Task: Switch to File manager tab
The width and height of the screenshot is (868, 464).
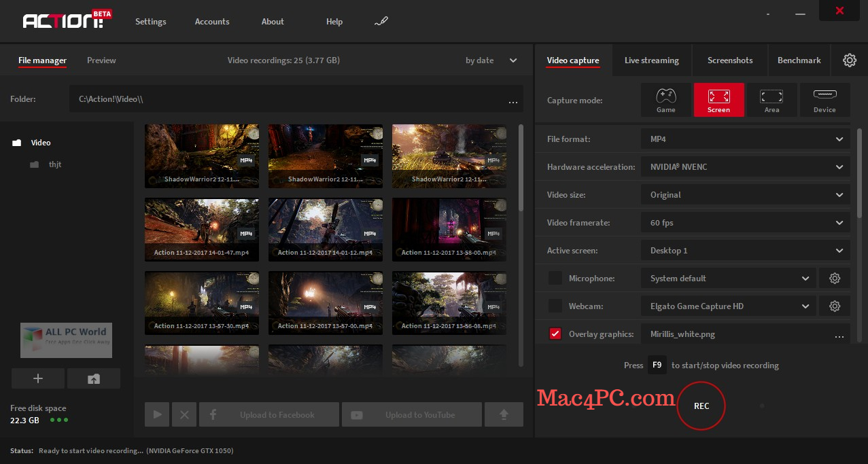Action: point(42,60)
